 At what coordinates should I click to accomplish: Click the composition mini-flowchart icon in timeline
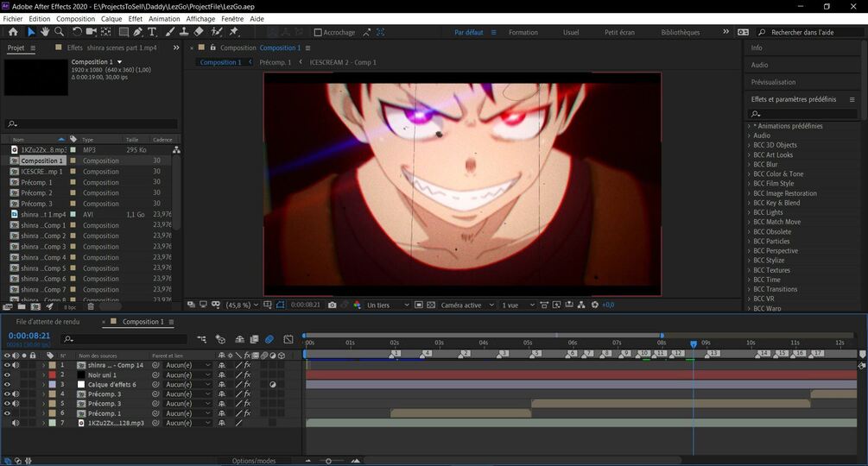pos(201,339)
